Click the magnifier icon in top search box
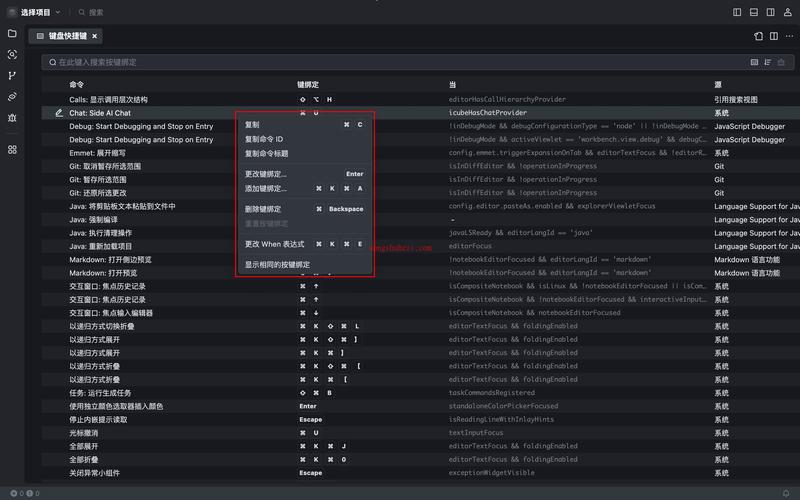Screen dimensions: 800x500 click(82, 12)
